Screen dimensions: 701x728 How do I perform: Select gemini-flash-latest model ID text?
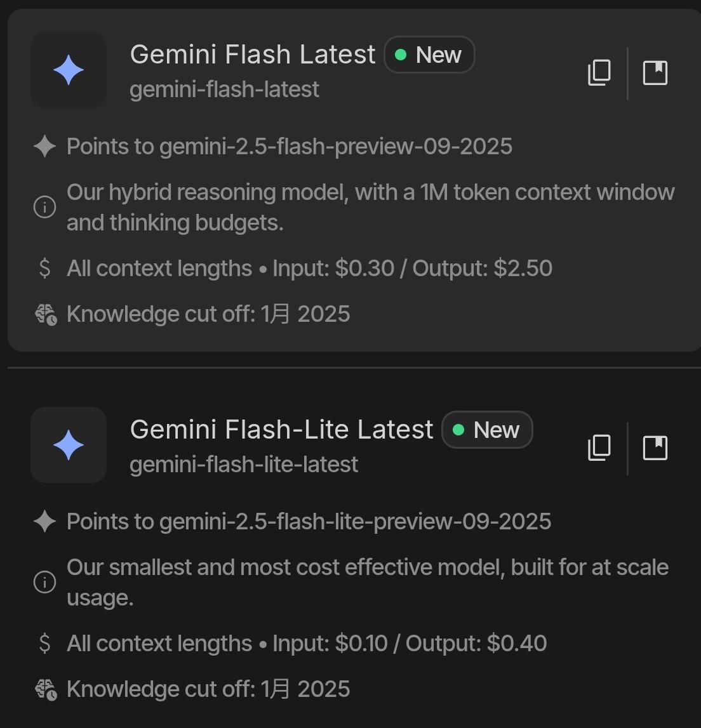(224, 89)
